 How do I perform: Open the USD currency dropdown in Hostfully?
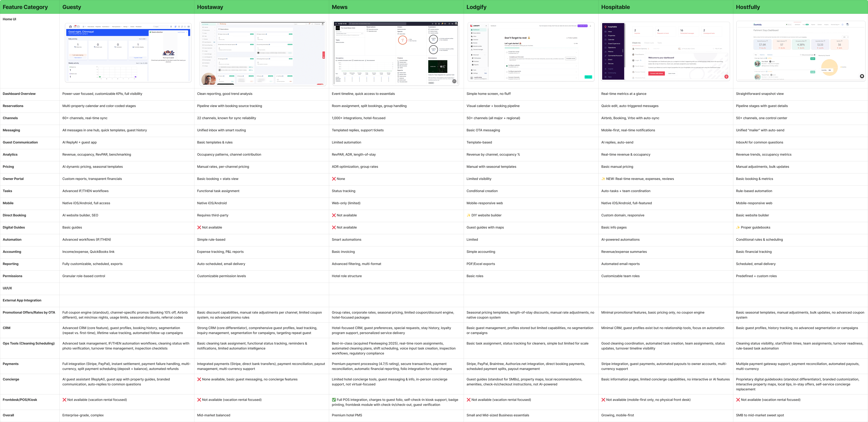(845, 37)
